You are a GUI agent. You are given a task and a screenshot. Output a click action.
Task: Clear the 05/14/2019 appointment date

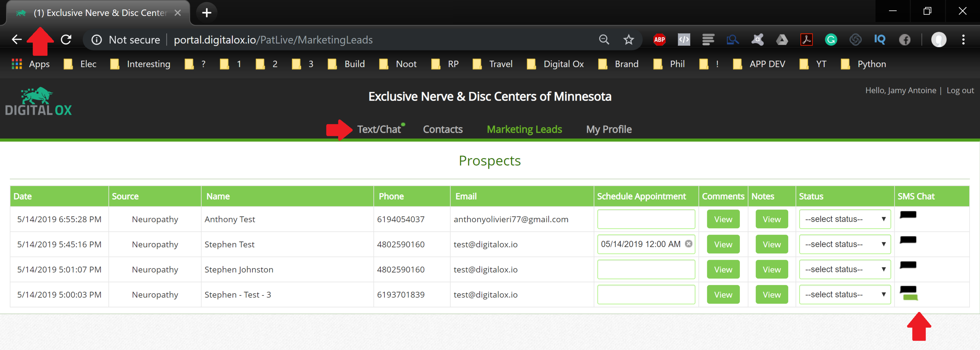[688, 244]
